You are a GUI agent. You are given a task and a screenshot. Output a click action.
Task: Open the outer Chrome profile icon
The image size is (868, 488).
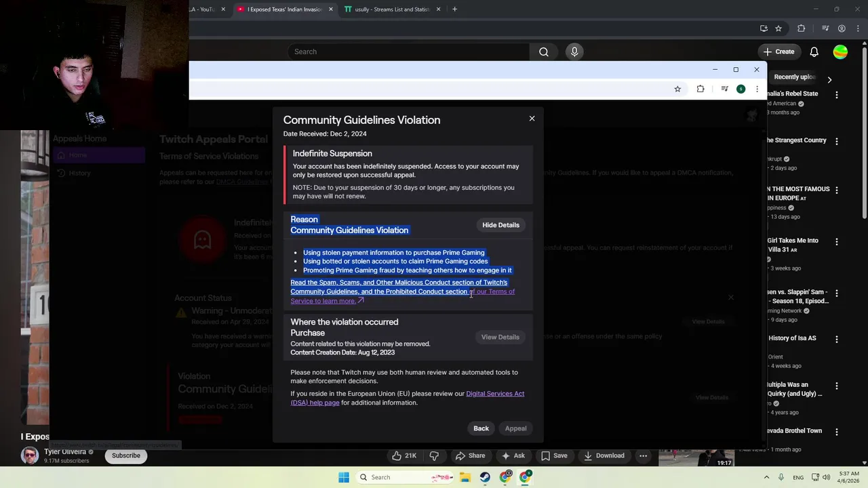pyautogui.click(x=842, y=28)
